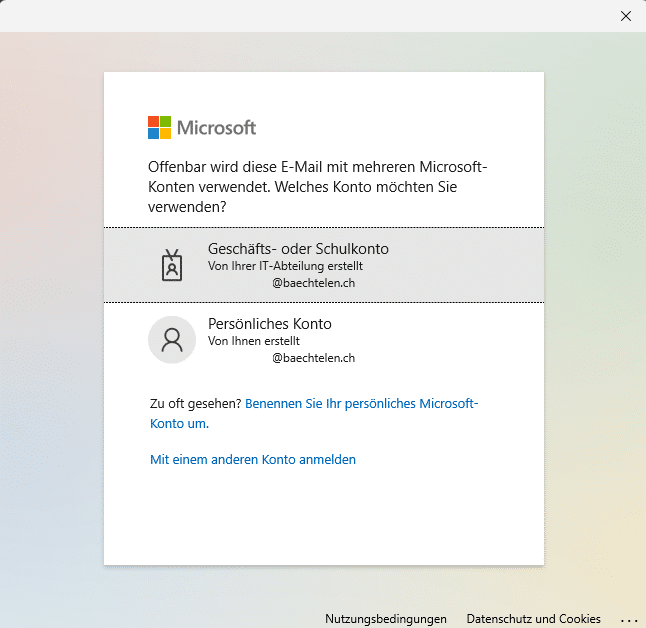
Task: Click "Von Ihrer IT-Abteilung erstellt" subtitle
Action: [x=285, y=267]
